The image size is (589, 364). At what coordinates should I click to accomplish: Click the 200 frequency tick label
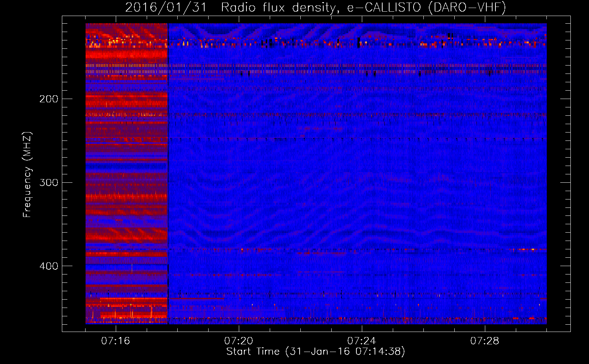tap(49, 99)
